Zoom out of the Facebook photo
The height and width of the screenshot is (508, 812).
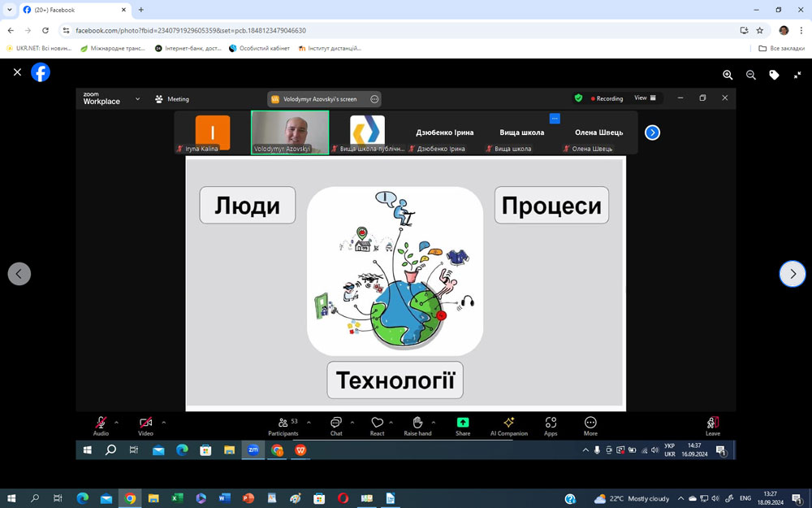751,75
